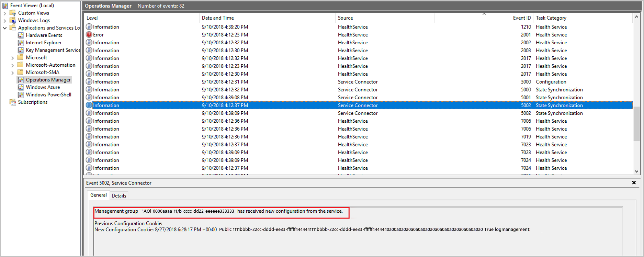Select event 7023 at 4:12:37 PM
Image resolution: width=644 pixels, height=257 pixels.
pyautogui.click(x=359, y=145)
